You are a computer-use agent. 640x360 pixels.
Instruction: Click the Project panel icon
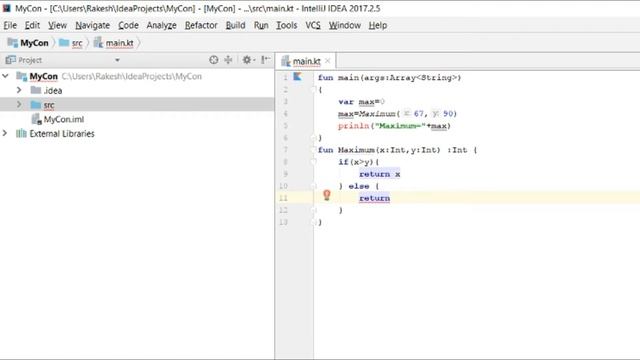point(11,60)
